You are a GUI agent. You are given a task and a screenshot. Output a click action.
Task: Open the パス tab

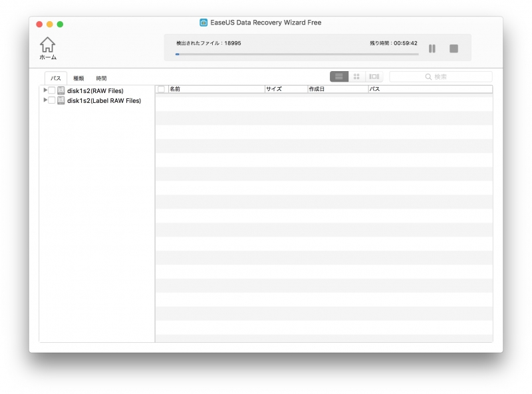56,78
